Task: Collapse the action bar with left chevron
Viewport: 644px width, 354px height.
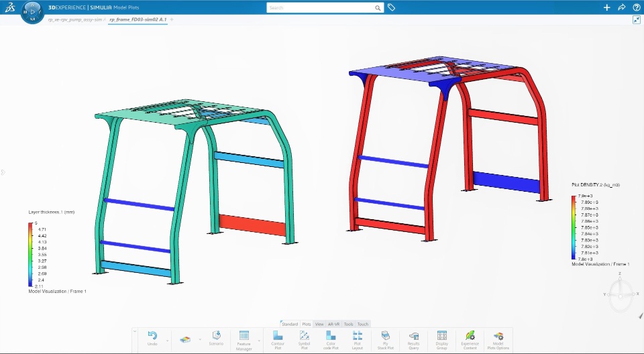Action: pyautogui.click(x=135, y=331)
